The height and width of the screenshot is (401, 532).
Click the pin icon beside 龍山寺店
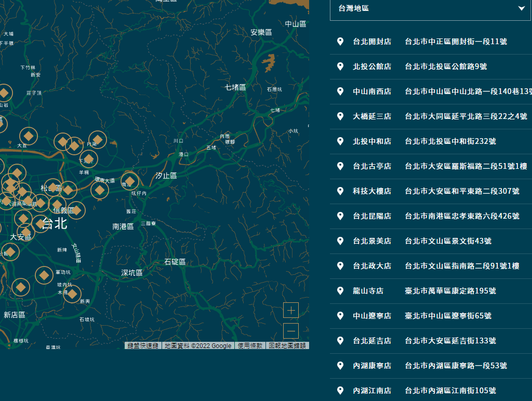pos(340,291)
